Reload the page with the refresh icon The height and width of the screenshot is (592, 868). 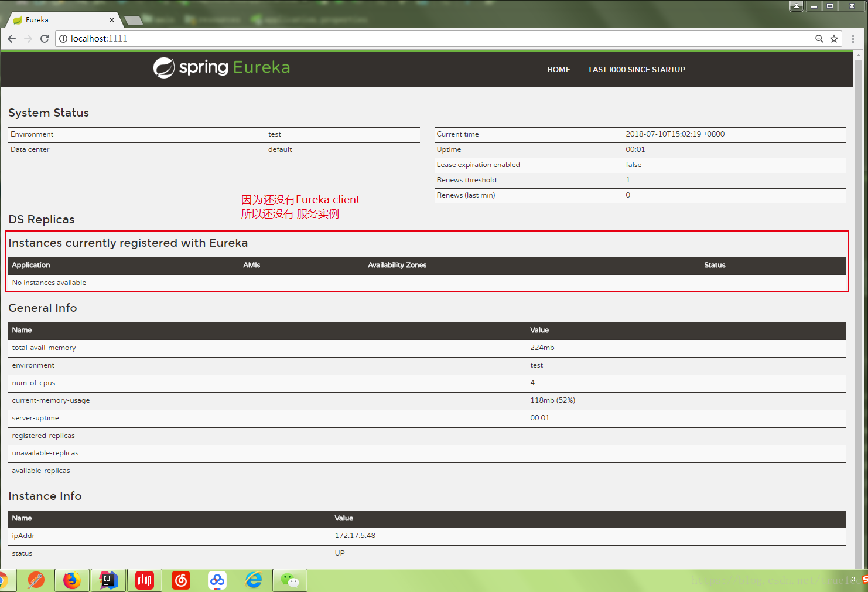45,39
